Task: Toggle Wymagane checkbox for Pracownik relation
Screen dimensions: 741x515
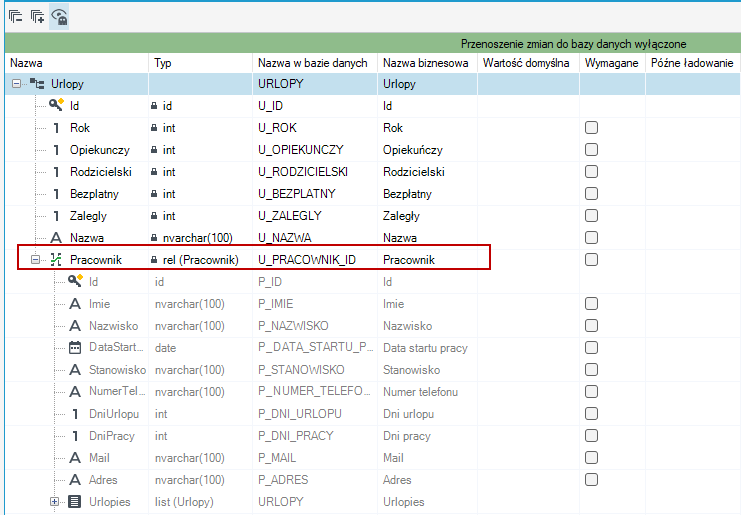Action: 591,259
